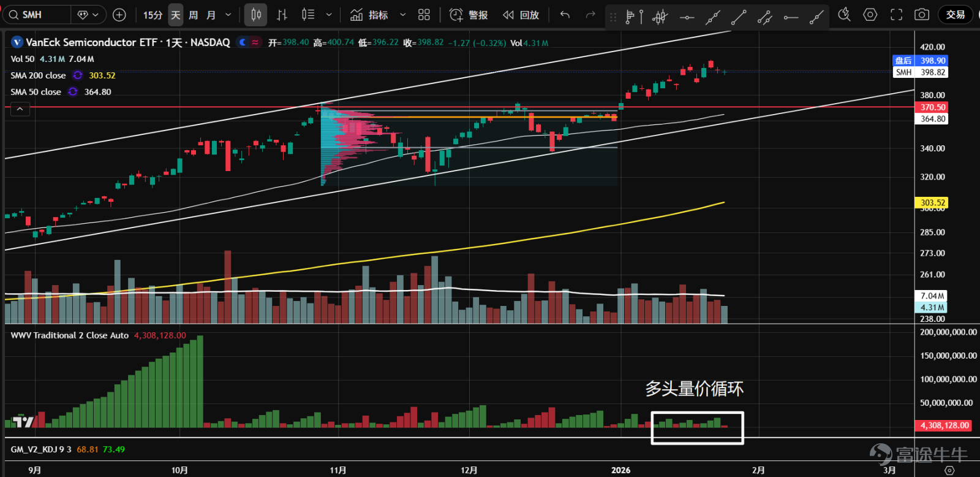Image resolution: width=980 pixels, height=477 pixels.
Task: Redo the chart action
Action: [x=590, y=15]
